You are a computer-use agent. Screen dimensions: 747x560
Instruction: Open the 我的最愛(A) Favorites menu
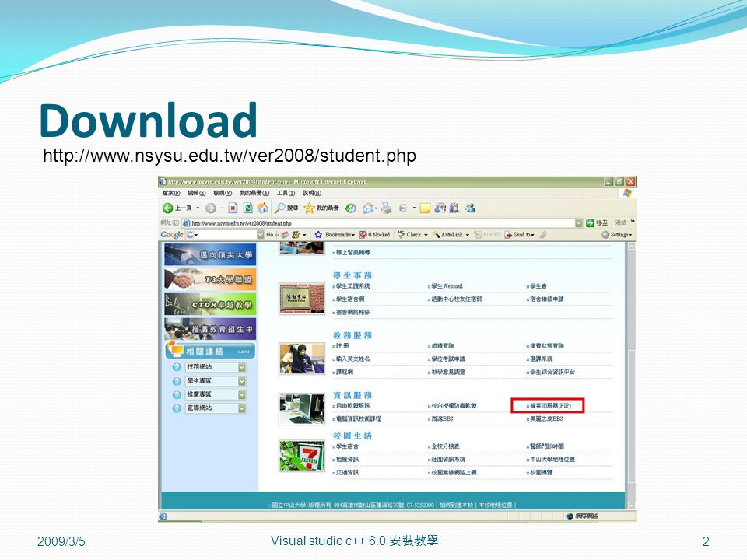254,193
